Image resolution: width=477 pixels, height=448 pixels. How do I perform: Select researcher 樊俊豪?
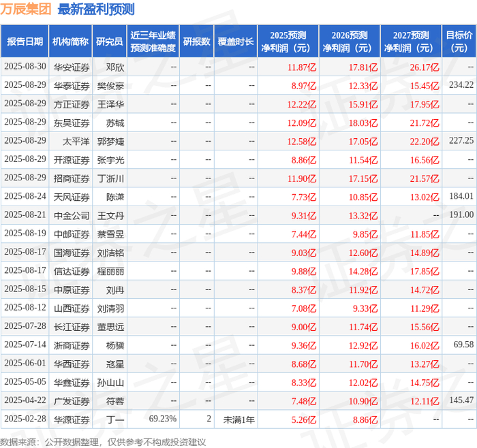pyautogui.click(x=110, y=86)
